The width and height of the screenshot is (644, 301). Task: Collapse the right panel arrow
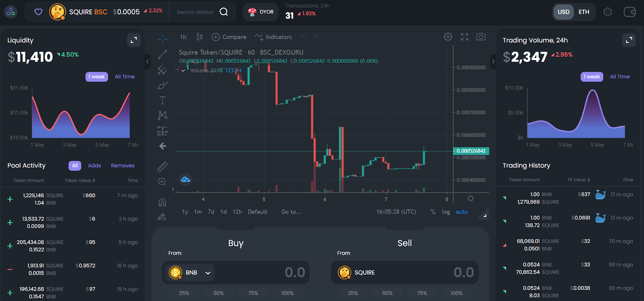[493, 62]
